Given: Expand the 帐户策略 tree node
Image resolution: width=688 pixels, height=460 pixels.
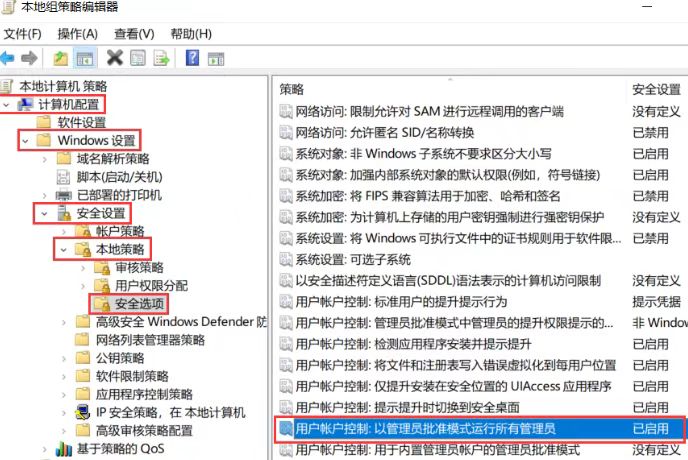Looking at the screenshot, I should click(63, 231).
